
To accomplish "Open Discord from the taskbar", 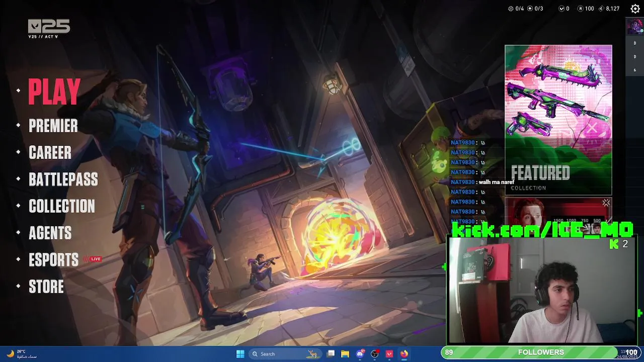I will pyautogui.click(x=360, y=354).
